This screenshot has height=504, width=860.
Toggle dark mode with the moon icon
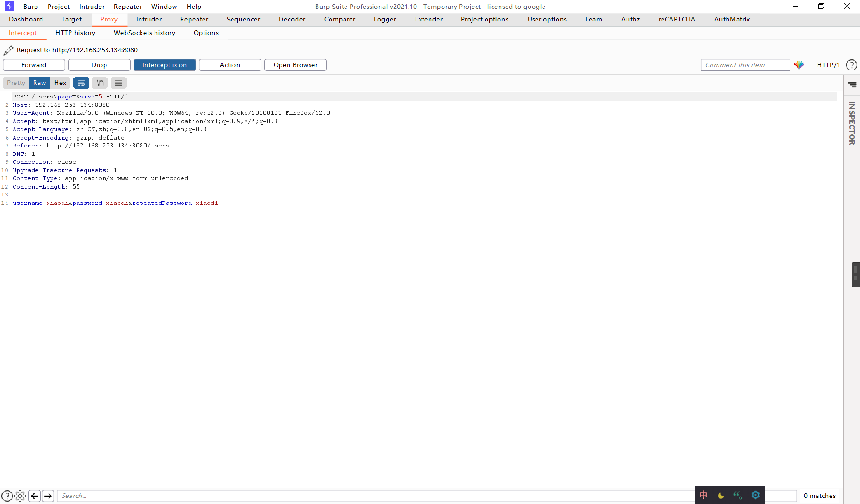(720, 495)
